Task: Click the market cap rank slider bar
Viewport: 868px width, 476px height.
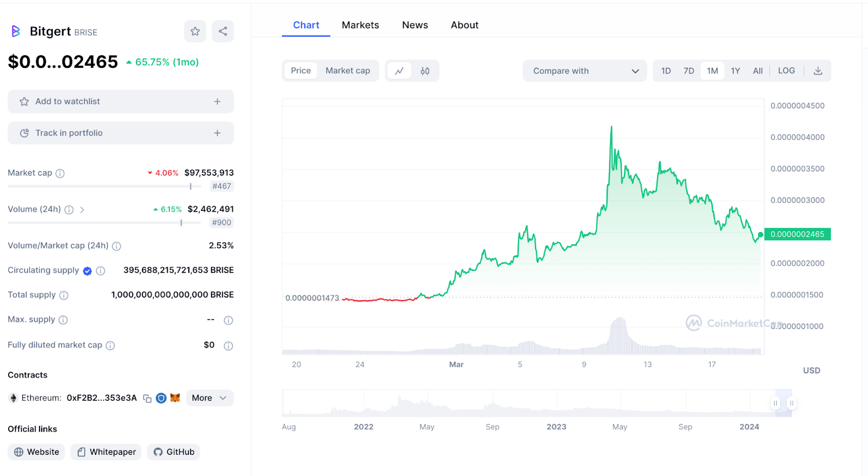Action: pyautogui.click(x=104, y=186)
